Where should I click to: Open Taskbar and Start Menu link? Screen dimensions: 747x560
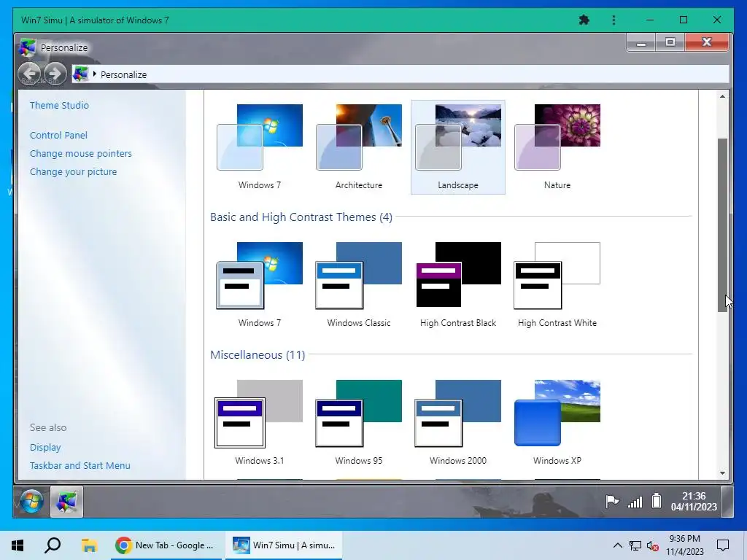80,465
